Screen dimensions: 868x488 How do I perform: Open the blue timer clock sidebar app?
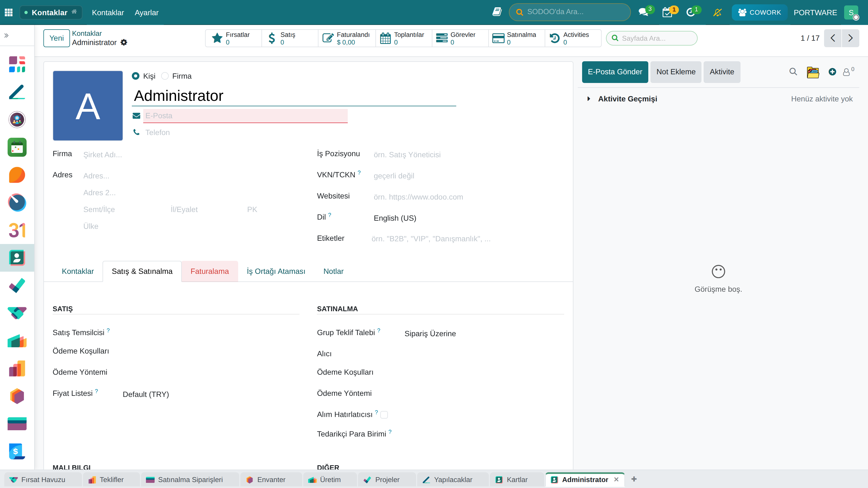point(17,203)
